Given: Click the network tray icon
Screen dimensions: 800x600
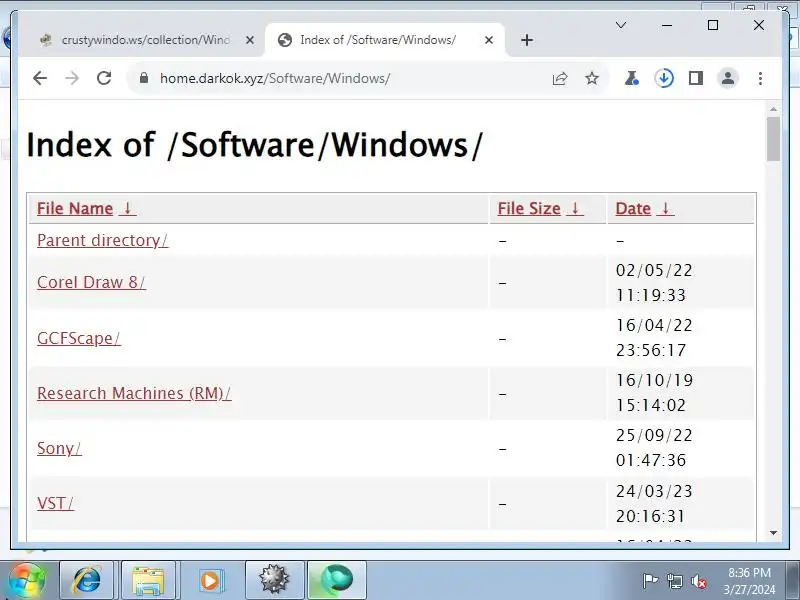Looking at the screenshot, I should (674, 581).
